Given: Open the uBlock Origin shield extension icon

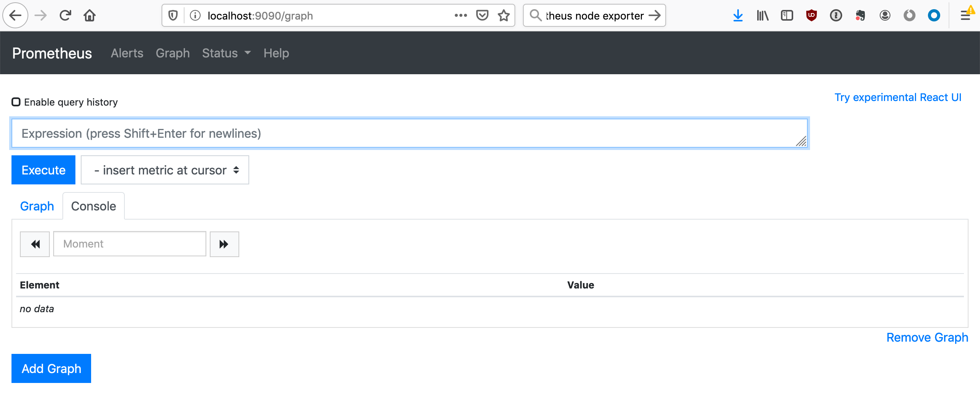Looking at the screenshot, I should coord(811,16).
